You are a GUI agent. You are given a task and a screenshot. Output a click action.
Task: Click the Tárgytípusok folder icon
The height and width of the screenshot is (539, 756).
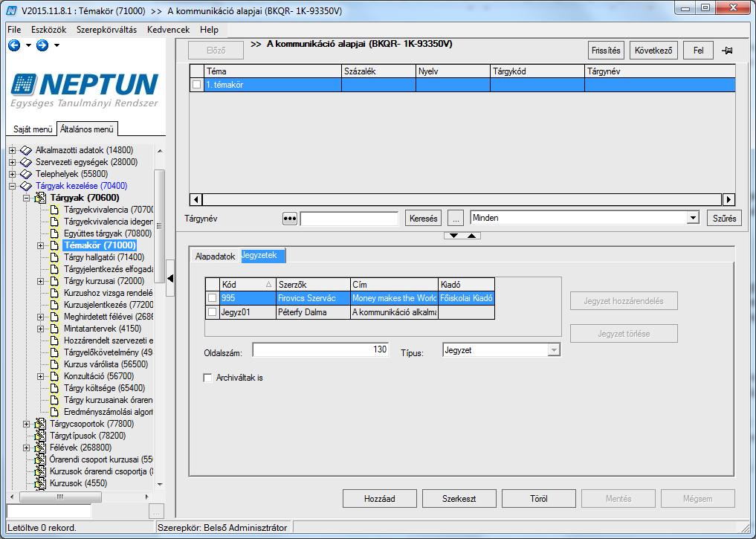[x=40, y=436]
